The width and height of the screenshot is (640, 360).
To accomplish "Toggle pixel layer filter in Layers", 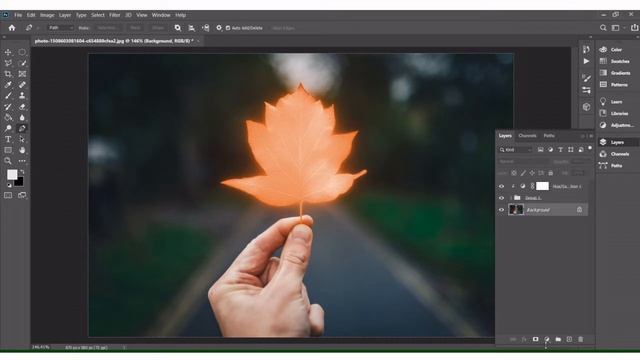I will 540,150.
